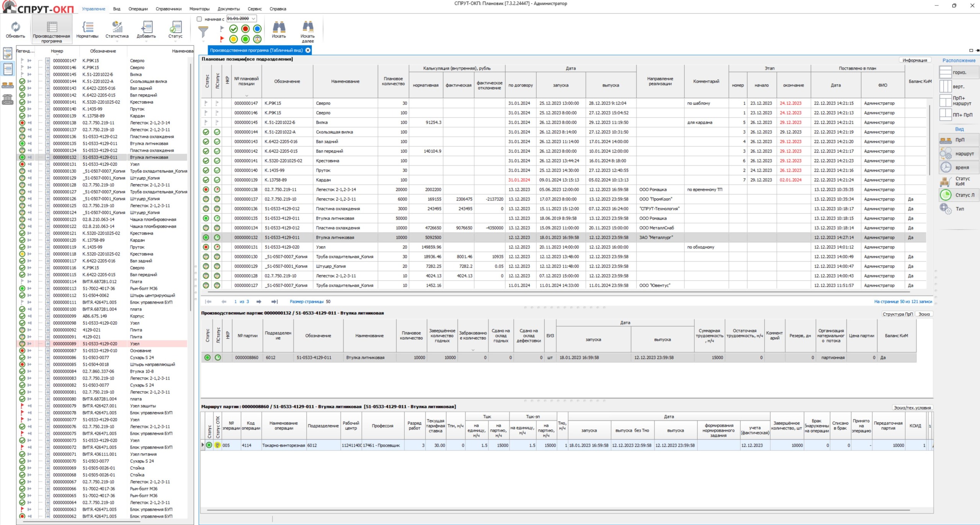
Task: Open the 01.01.2000 date dropdown
Action: click(253, 18)
